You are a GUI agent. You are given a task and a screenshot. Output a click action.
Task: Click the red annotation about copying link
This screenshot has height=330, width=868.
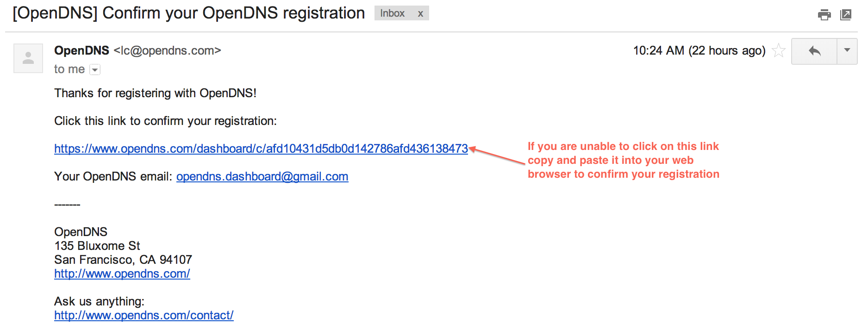(623, 160)
